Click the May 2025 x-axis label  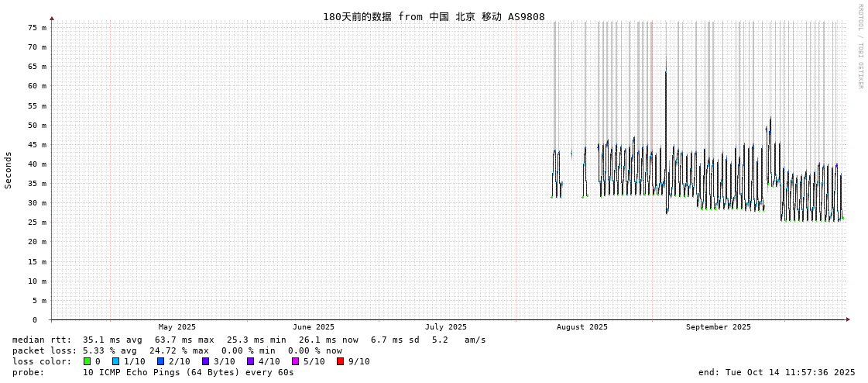click(x=177, y=327)
